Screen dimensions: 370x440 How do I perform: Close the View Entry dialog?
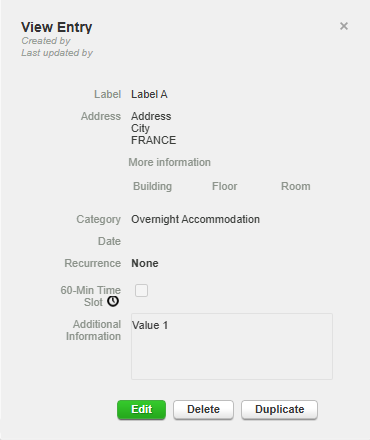(x=344, y=26)
